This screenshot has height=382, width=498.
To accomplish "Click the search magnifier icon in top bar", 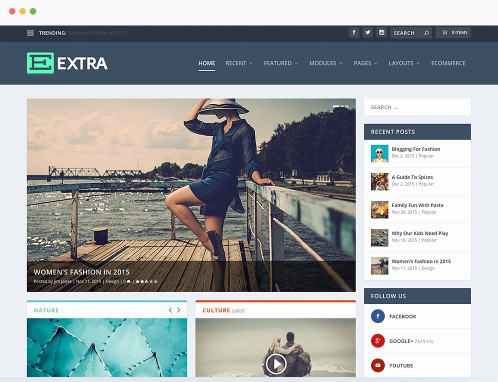I will (x=426, y=33).
